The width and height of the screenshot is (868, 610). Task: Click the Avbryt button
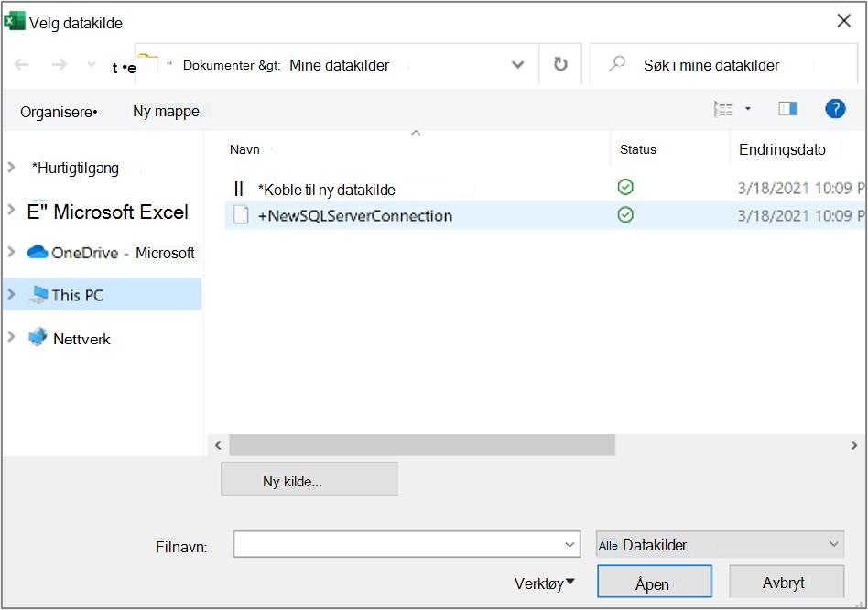tap(787, 582)
